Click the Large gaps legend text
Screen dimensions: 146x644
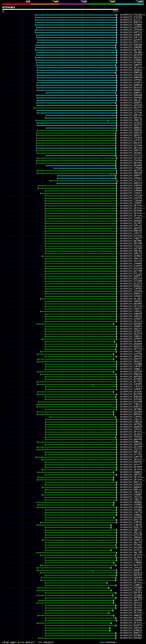[x=28, y=642]
